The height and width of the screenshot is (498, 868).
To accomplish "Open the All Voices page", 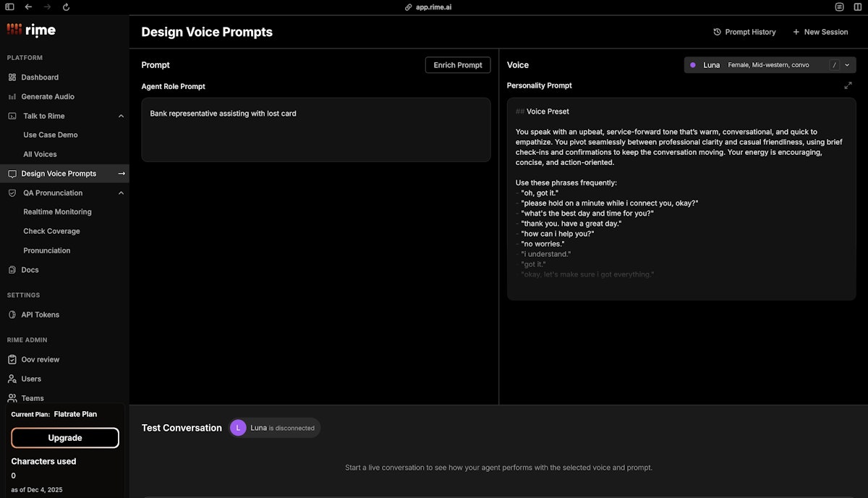I will tap(40, 154).
